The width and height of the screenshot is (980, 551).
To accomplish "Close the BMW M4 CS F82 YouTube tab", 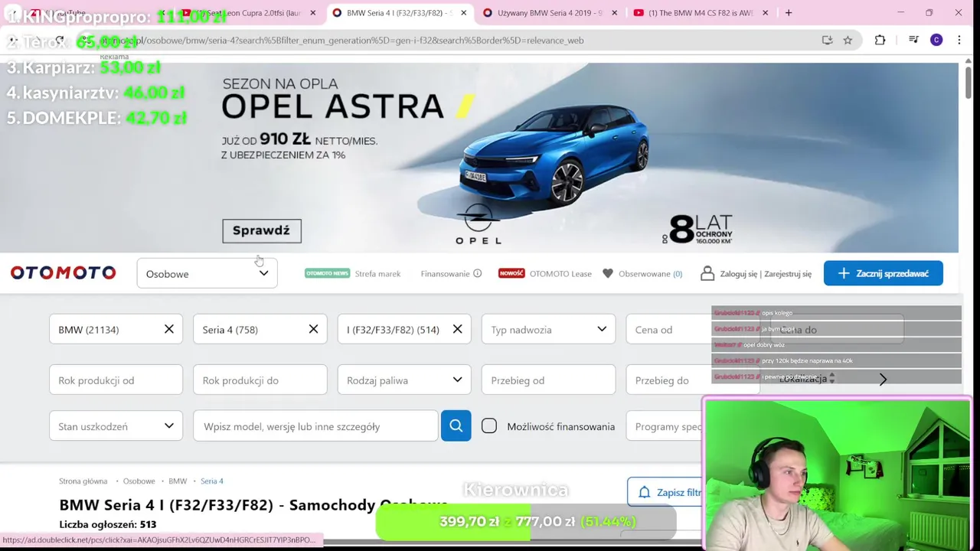I will (765, 12).
